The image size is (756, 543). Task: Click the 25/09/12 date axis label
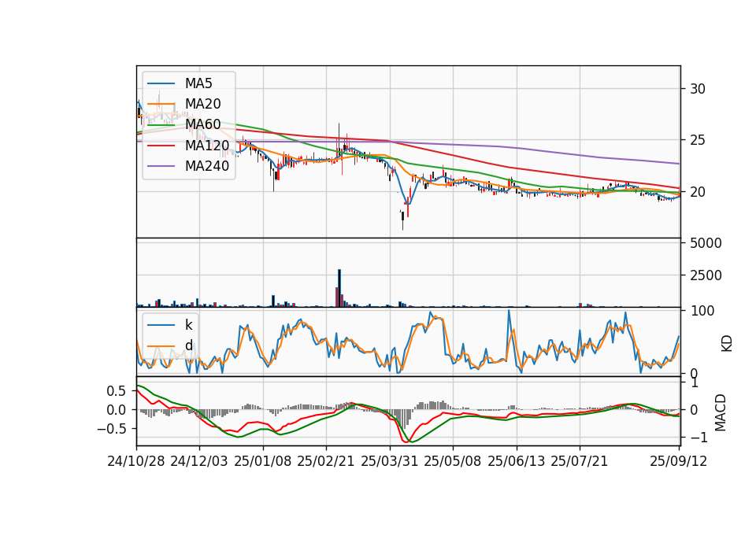pos(679,461)
